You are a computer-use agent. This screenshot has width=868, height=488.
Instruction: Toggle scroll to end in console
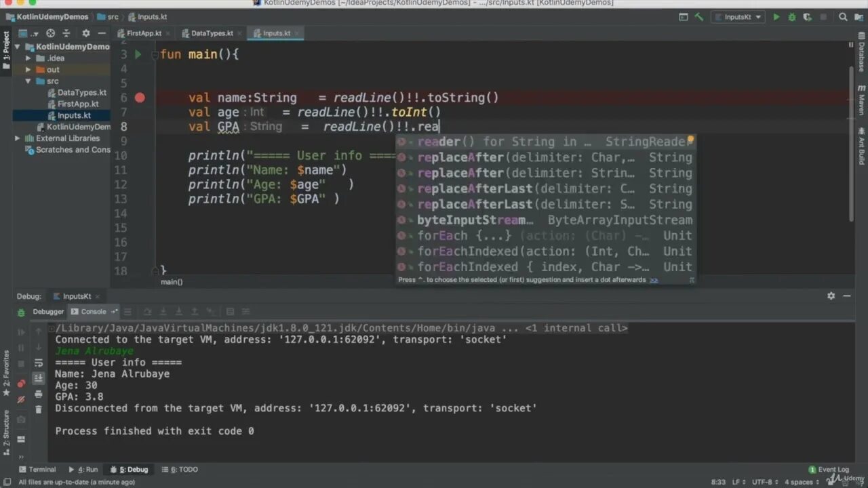39,378
